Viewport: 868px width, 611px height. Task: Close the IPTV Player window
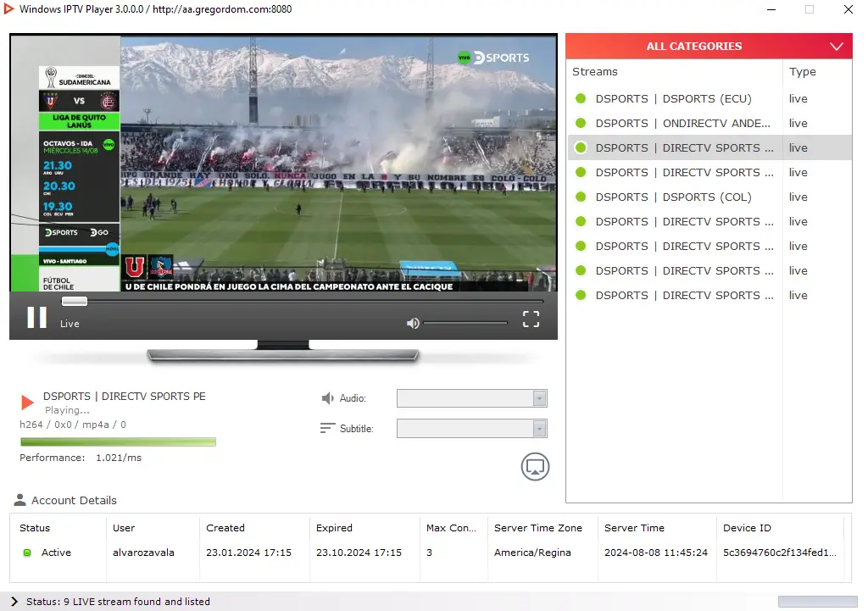pyautogui.click(x=848, y=9)
